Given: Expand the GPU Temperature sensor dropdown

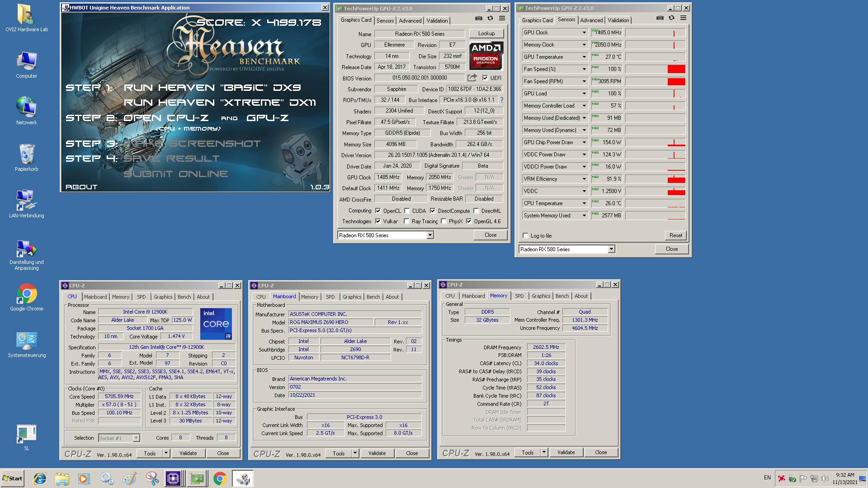Looking at the screenshot, I should point(584,57).
